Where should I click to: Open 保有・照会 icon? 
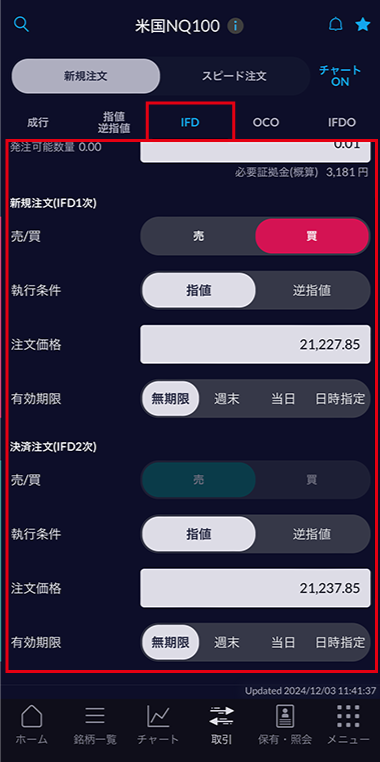tap(285, 725)
